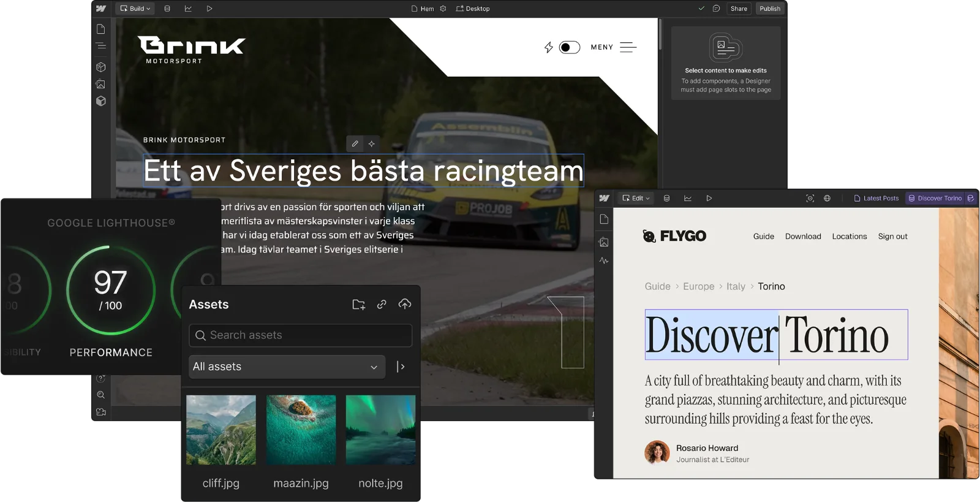
Task: Open the Assets image icon in the Flygo sidebar
Action: [604, 242]
